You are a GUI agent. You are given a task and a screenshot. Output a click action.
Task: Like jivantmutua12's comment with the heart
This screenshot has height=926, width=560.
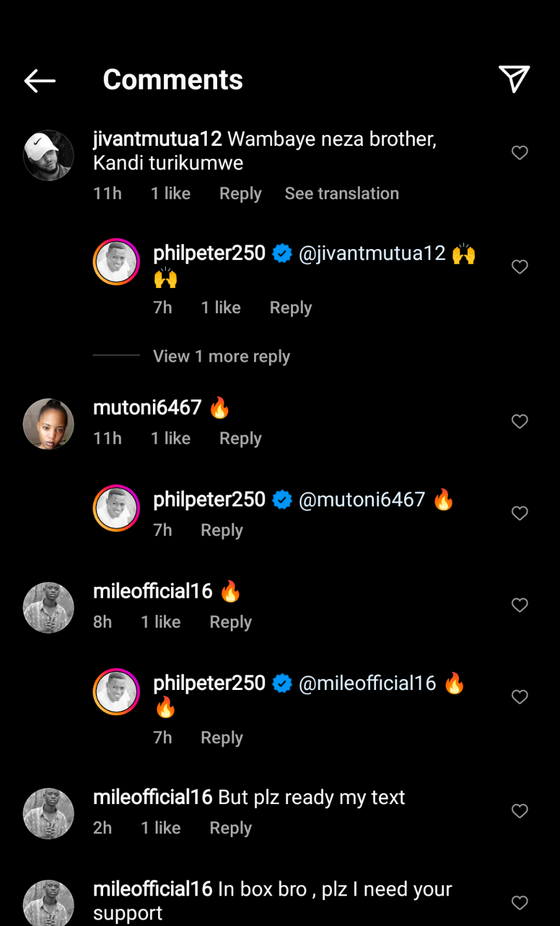(520, 153)
